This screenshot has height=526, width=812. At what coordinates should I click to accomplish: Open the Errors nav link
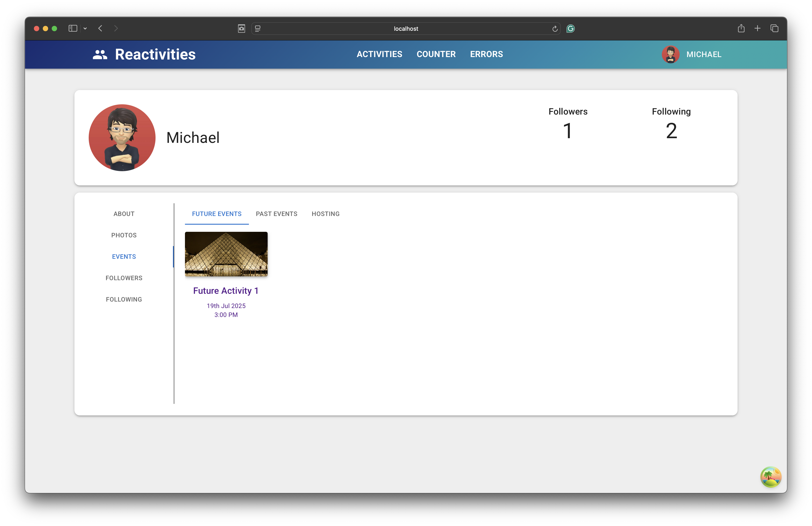coord(486,54)
